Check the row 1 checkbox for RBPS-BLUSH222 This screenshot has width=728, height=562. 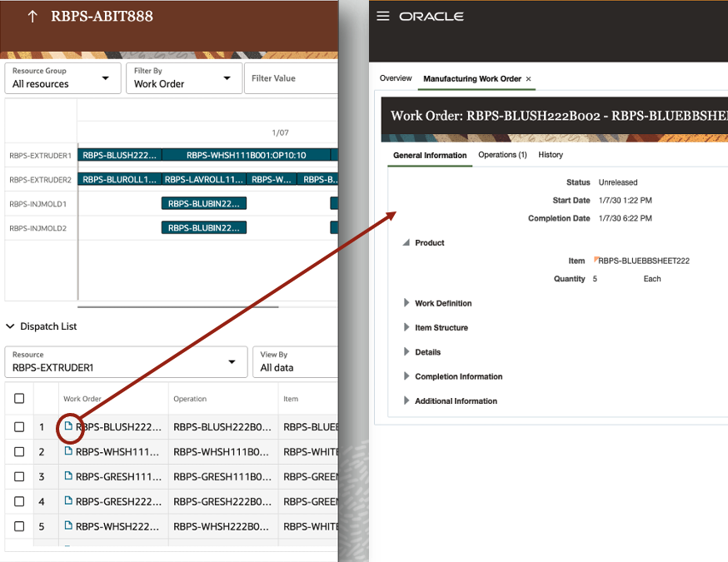pyautogui.click(x=19, y=426)
